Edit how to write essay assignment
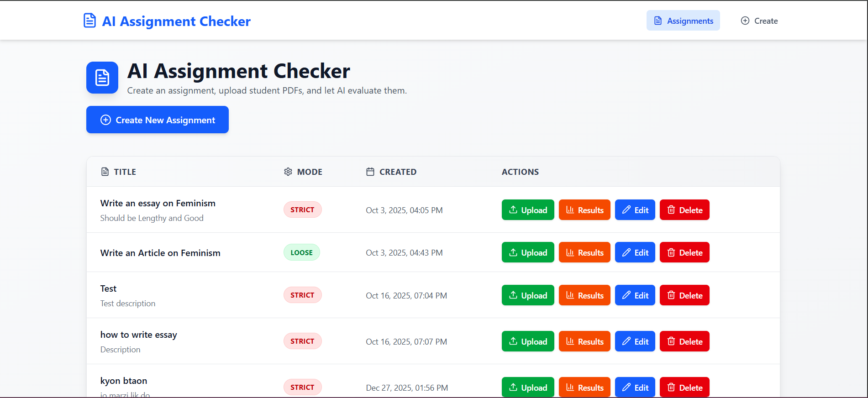The width and height of the screenshot is (868, 398). pos(635,341)
